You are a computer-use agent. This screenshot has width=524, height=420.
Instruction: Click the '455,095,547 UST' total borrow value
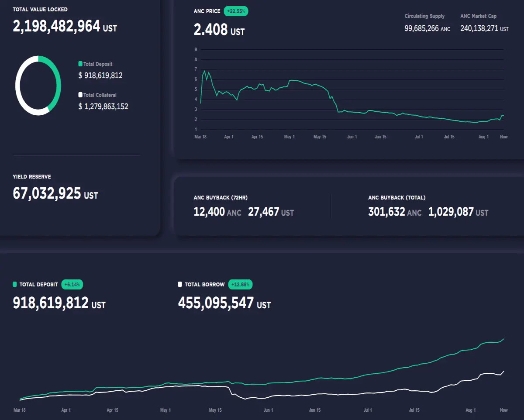(224, 303)
